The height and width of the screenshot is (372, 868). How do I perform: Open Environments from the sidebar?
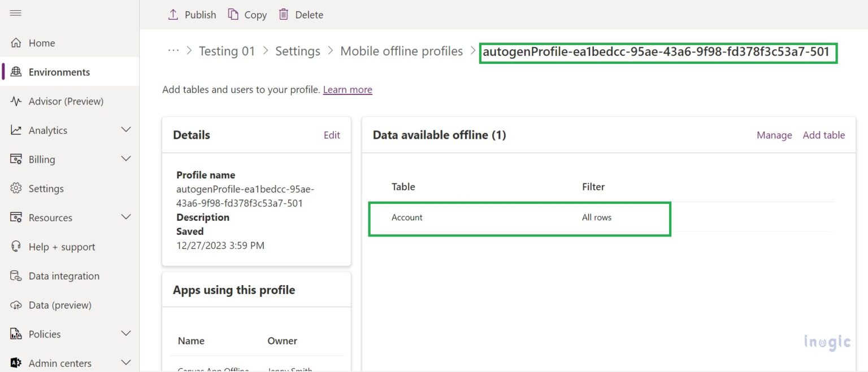click(x=59, y=72)
